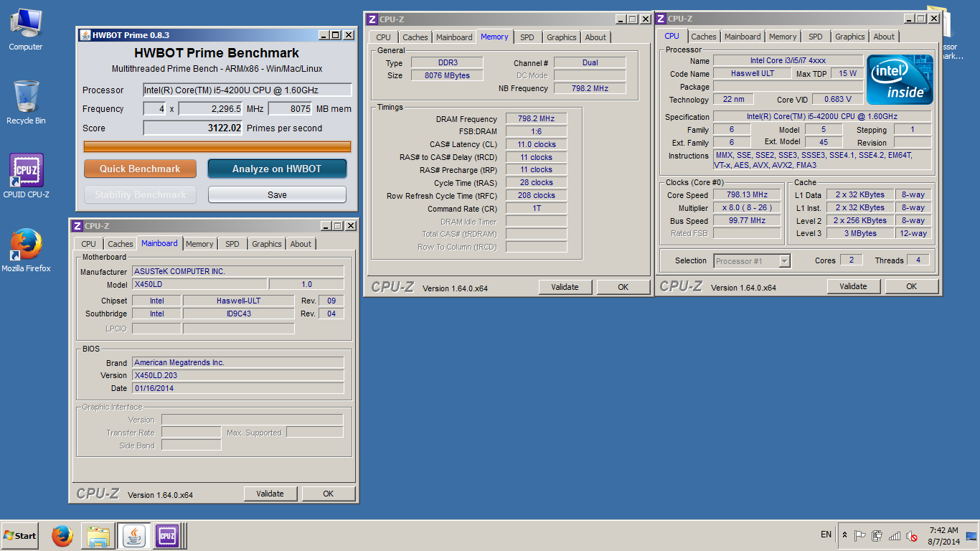Click Validate in the Mainboard window
Viewport: 980px width, 551px height.
coord(270,494)
